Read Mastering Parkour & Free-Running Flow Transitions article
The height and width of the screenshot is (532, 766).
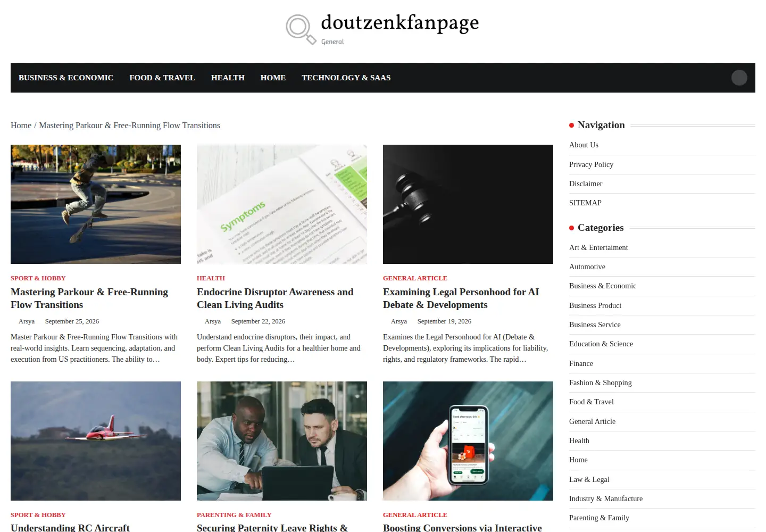[x=89, y=298]
